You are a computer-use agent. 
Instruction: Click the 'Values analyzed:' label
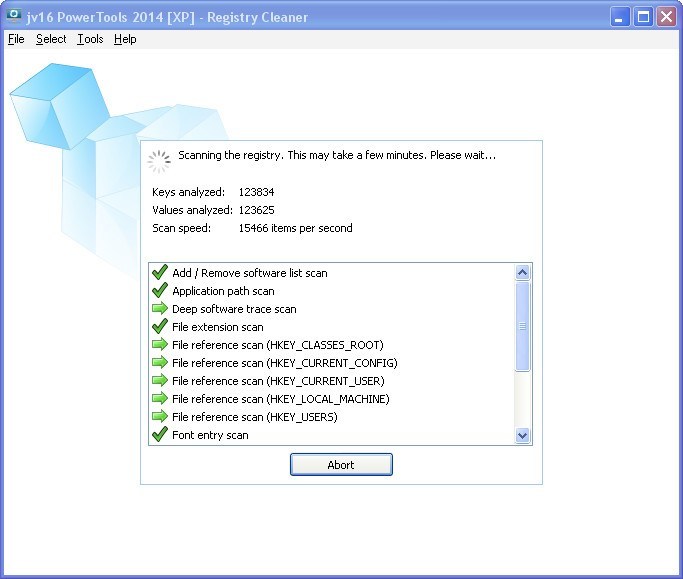tap(192, 210)
